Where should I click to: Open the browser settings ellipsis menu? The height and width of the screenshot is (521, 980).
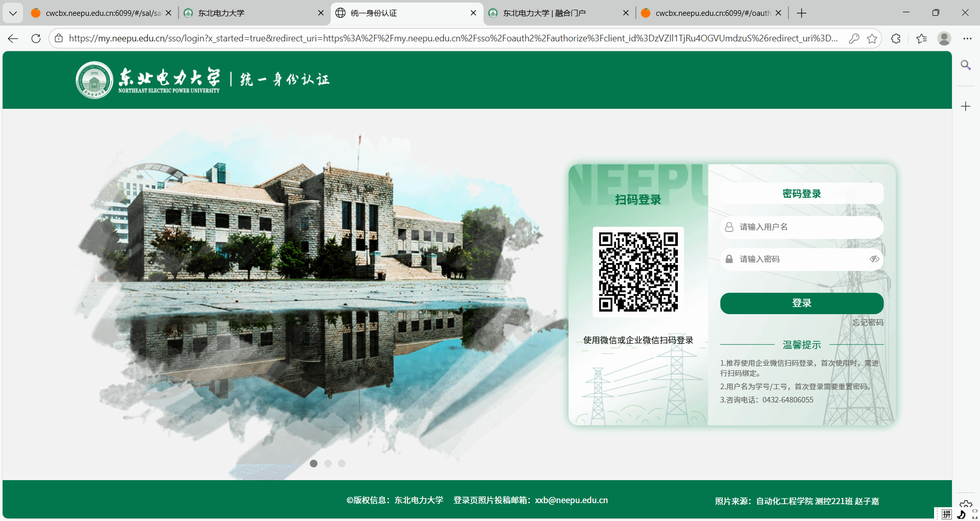click(967, 38)
